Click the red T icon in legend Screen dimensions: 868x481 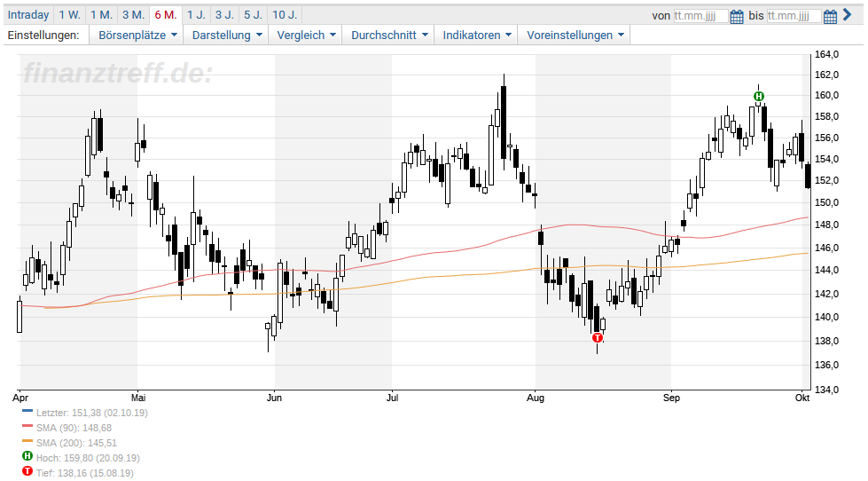click(x=27, y=471)
